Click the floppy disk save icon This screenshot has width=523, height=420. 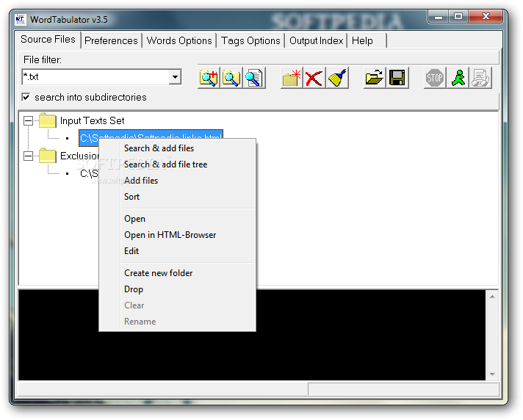(x=397, y=78)
